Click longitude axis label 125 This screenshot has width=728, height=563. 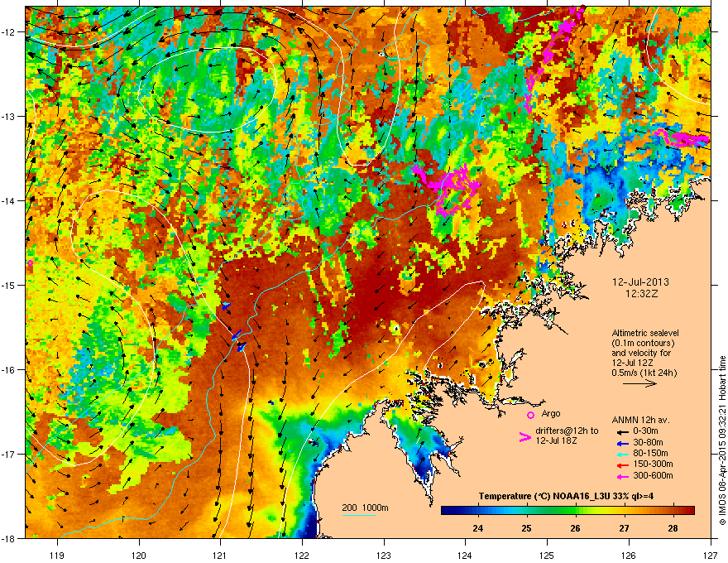(547, 555)
